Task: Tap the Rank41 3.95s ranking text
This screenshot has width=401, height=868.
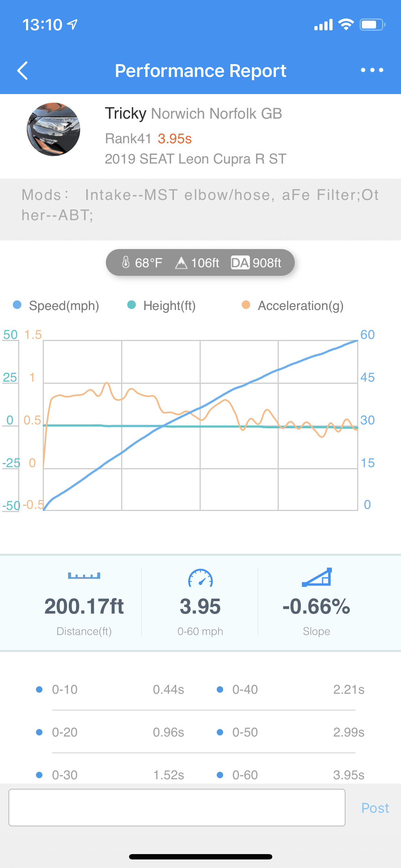Action: point(148,139)
